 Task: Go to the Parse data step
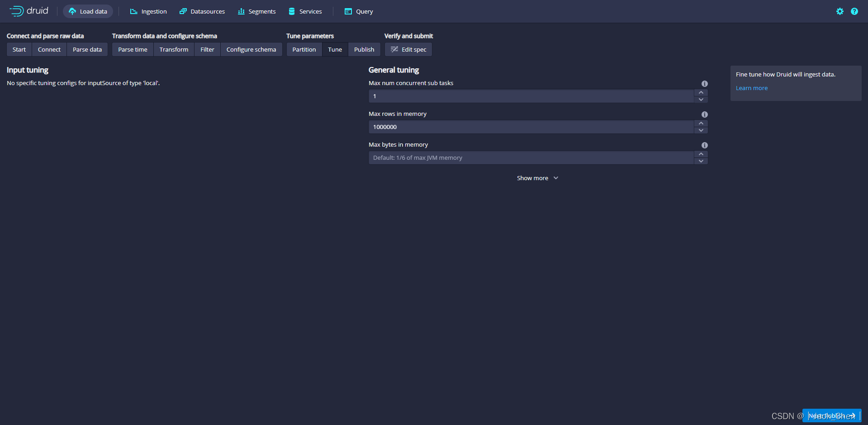click(x=87, y=49)
